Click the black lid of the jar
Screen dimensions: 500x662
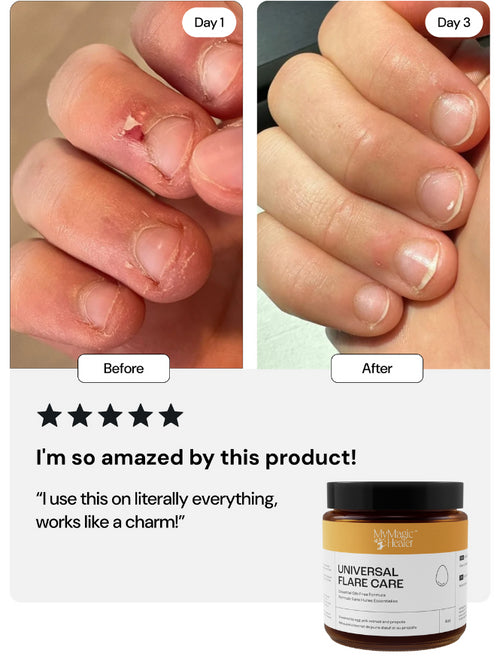coord(395,497)
